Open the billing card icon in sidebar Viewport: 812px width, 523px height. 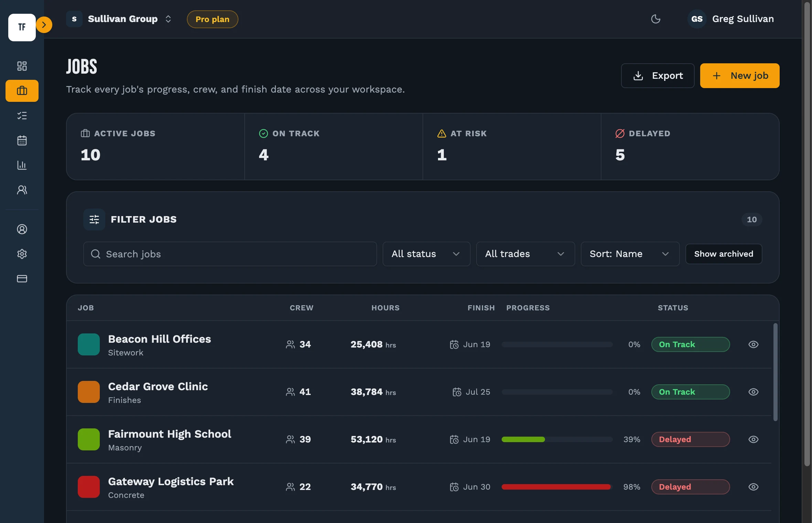[x=22, y=279]
